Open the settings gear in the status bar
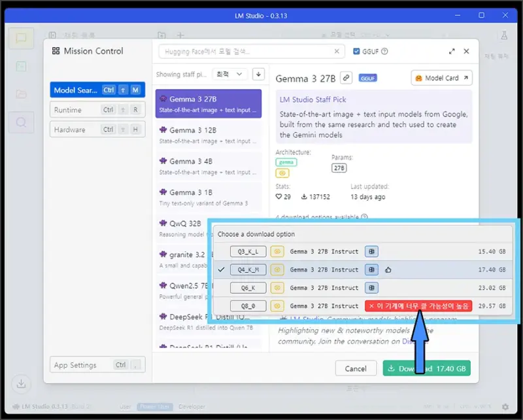523x420 pixels. 505,407
